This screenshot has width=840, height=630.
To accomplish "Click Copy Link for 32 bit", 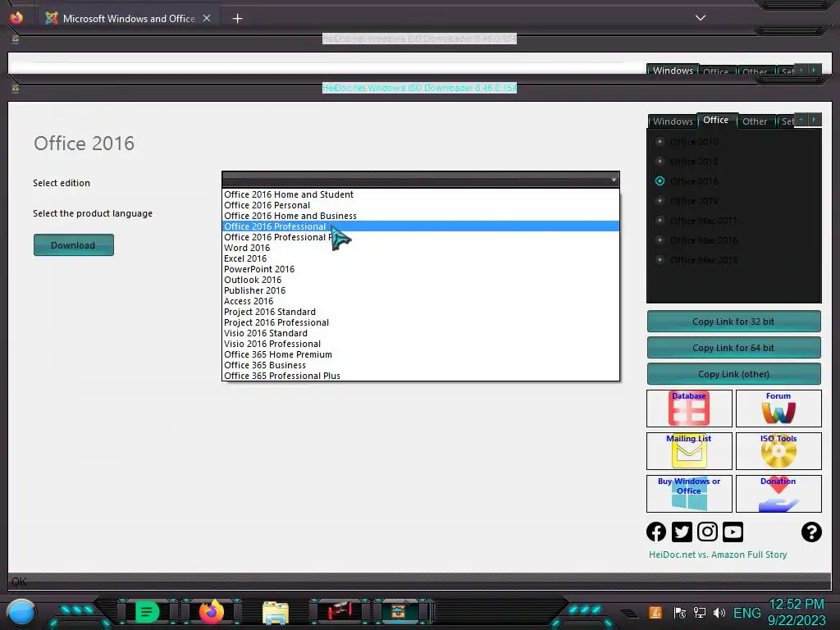I will point(733,322).
